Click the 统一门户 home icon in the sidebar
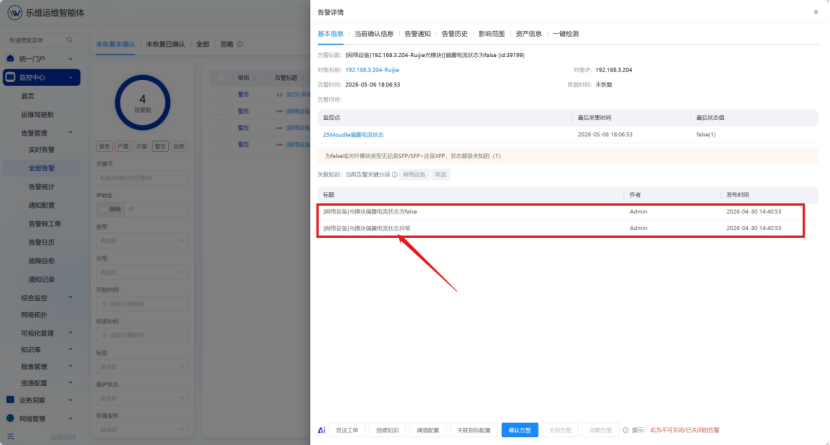The image size is (830, 445). [x=10, y=58]
